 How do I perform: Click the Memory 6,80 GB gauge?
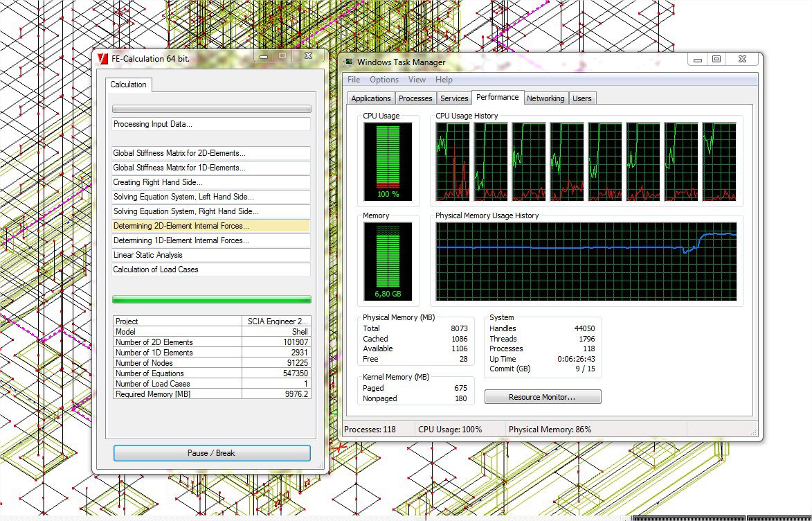388,262
